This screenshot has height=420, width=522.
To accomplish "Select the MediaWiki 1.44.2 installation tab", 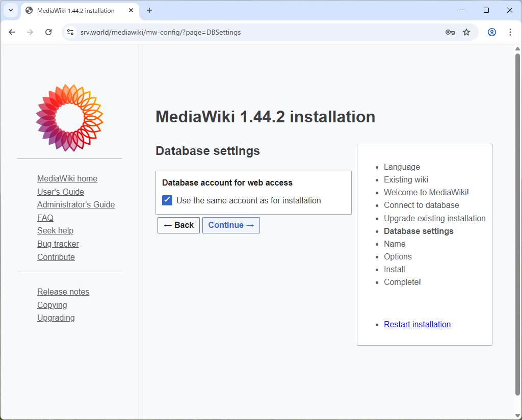I will [76, 11].
